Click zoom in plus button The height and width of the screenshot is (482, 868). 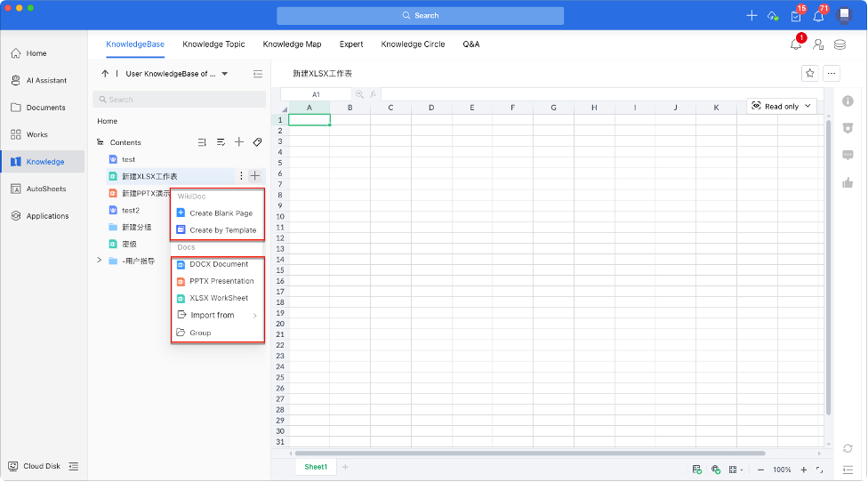click(804, 470)
